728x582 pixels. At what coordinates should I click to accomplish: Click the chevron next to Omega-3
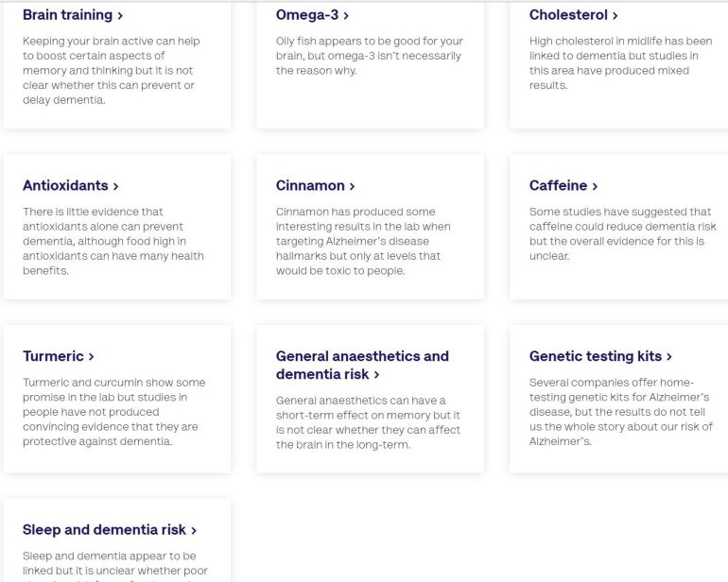[346, 16]
